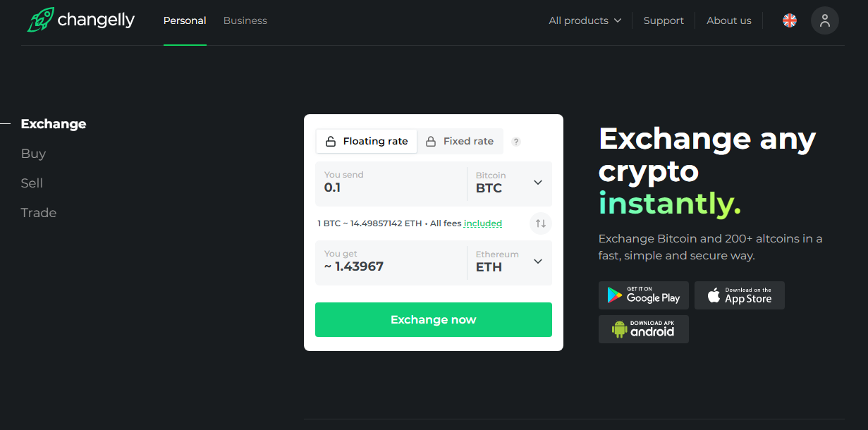
Task: Click the Changelly rocket logo
Action: (x=41, y=20)
